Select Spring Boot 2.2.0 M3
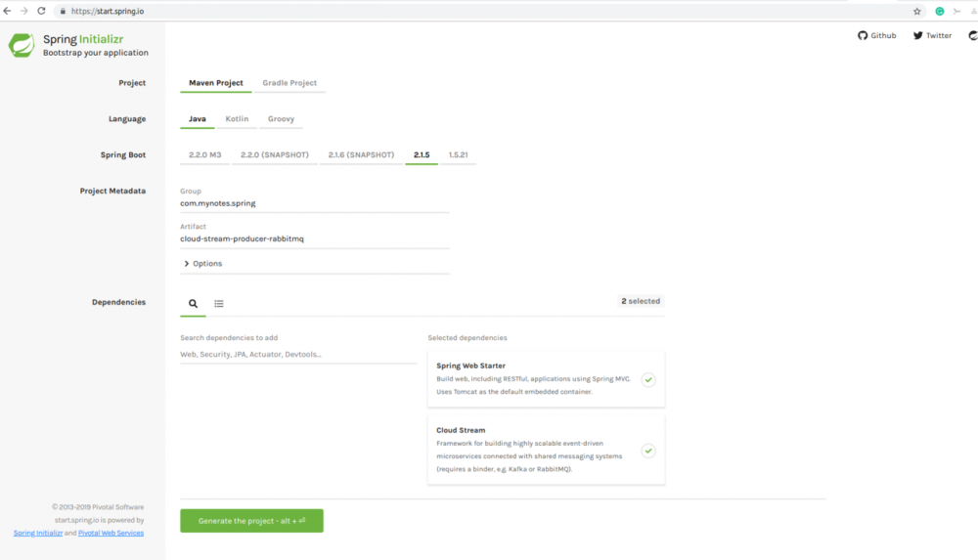The image size is (978, 560). point(205,155)
